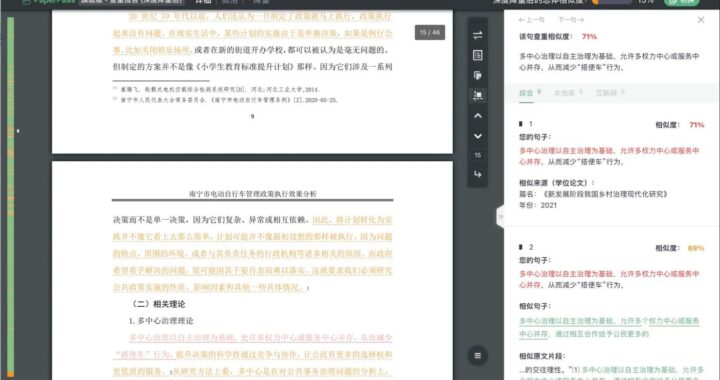Image resolution: width=720 pixels, height=380 pixels.
Task: Click the 相似原文片段 label in result 2
Action: tap(542, 356)
